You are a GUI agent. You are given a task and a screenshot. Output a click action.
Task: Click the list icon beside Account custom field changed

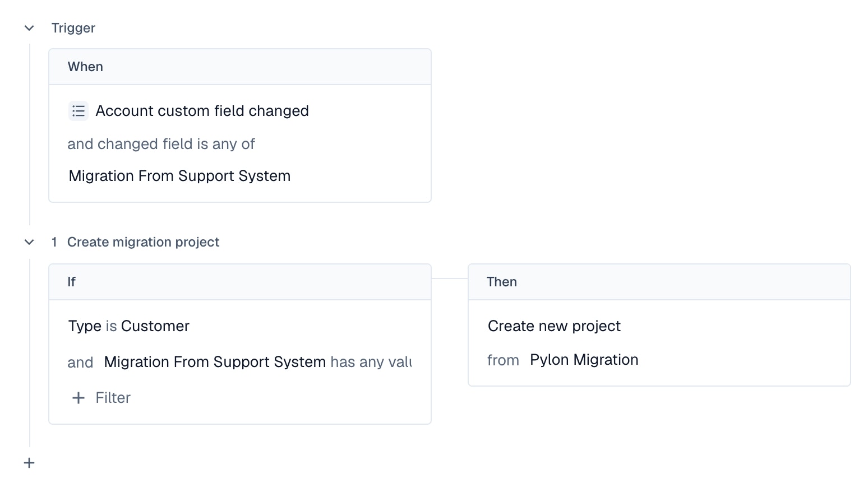(79, 111)
